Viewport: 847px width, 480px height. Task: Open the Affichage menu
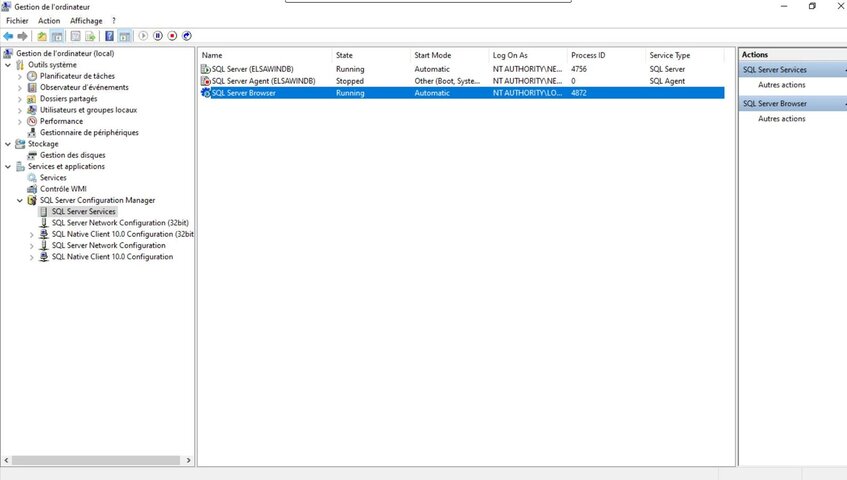(86, 21)
